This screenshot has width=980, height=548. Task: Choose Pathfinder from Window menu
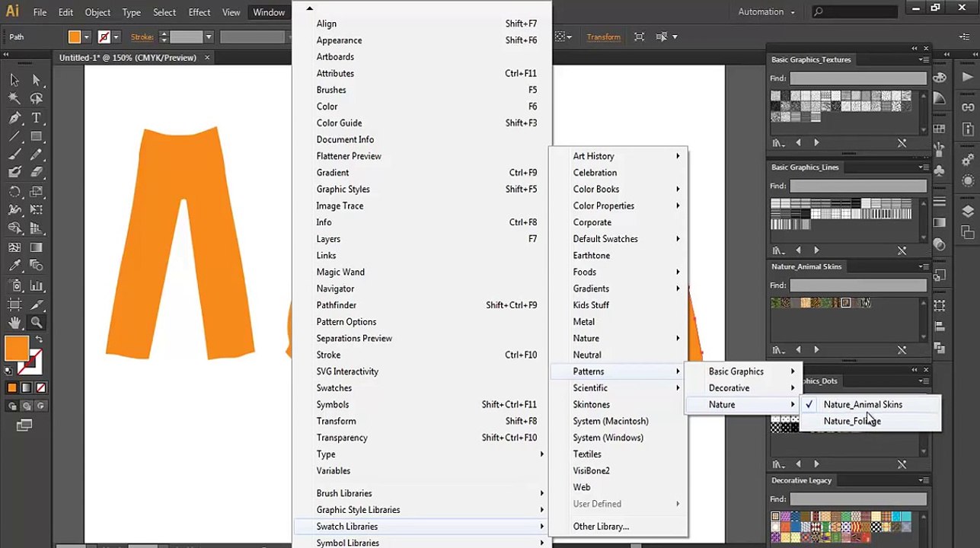(x=421, y=305)
